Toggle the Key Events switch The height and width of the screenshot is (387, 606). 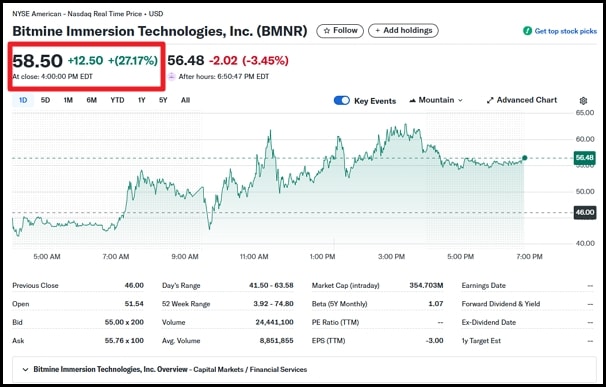point(342,101)
